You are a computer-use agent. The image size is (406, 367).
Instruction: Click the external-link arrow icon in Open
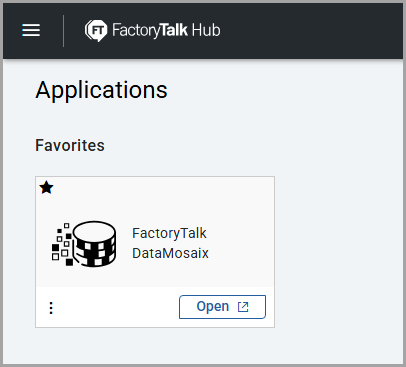243,307
